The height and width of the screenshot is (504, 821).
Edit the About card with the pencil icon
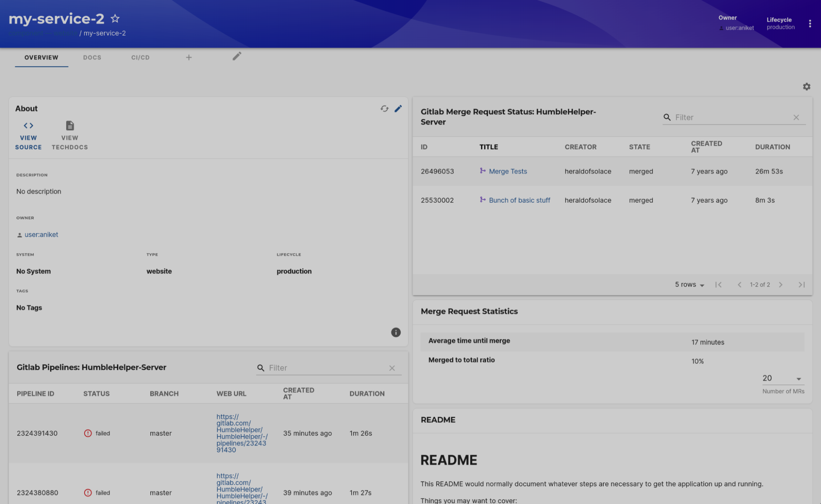pos(398,108)
